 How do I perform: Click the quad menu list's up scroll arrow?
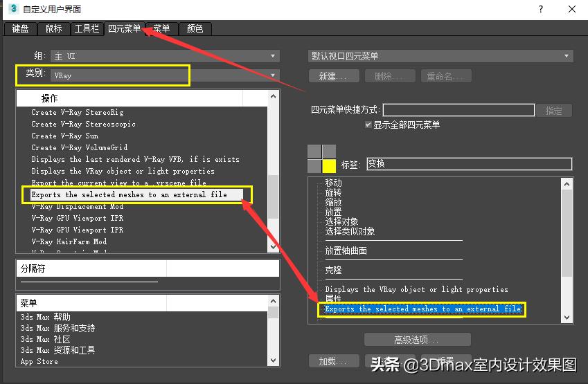(x=567, y=184)
